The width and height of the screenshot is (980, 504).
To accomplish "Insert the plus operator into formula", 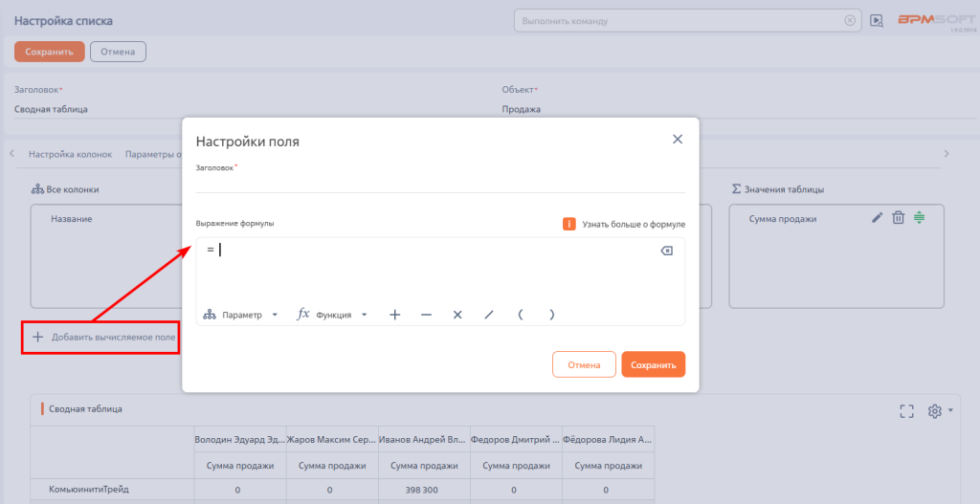I will click(x=394, y=315).
